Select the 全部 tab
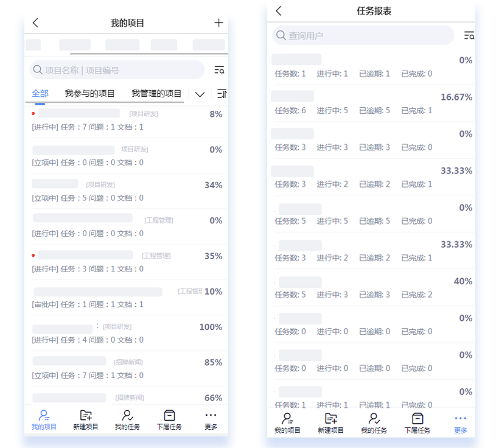This screenshot has width=499, height=448. click(x=40, y=94)
